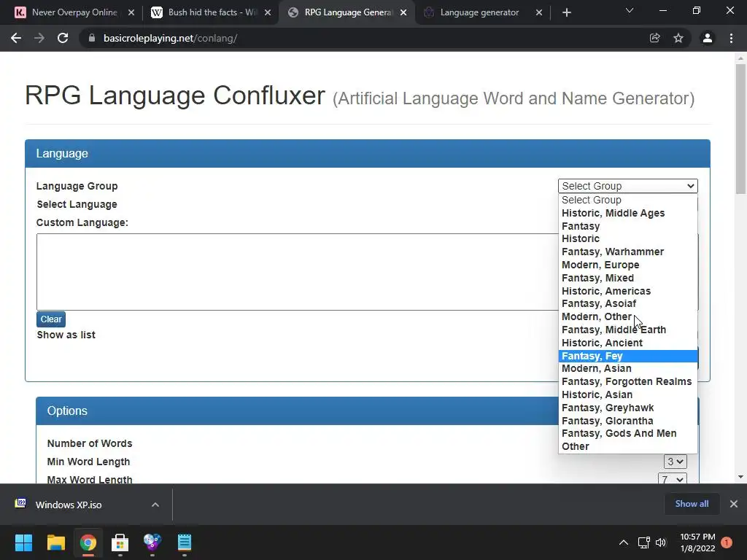747x560 pixels.
Task: Switch to Never Overpay Online tab
Action: point(74,12)
